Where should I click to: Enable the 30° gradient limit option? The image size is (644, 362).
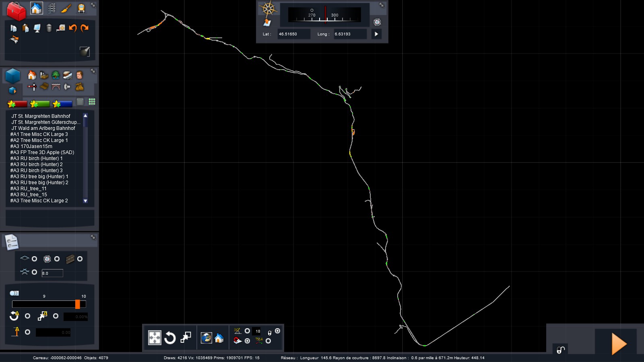[247, 331]
